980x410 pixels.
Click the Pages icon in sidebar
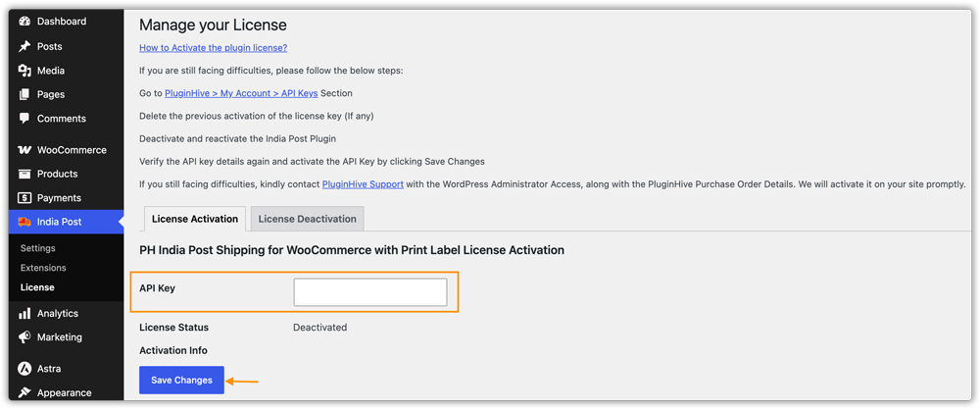(24, 94)
